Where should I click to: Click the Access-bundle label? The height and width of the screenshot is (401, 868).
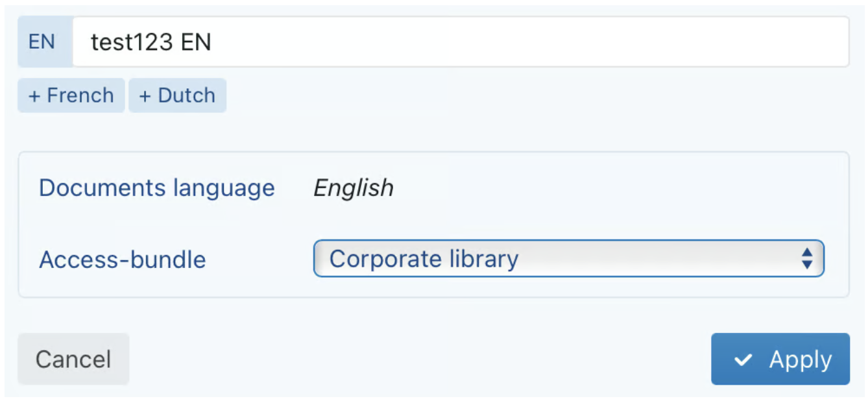[123, 260]
